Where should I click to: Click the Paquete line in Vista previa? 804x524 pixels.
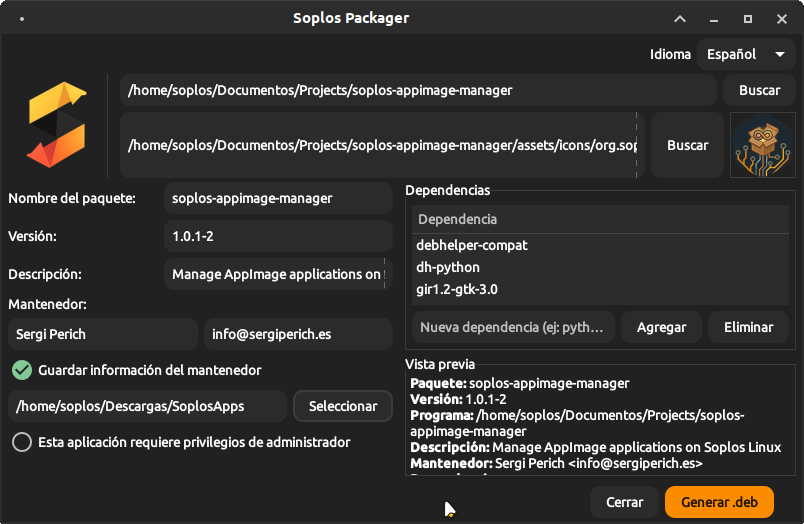point(519,384)
